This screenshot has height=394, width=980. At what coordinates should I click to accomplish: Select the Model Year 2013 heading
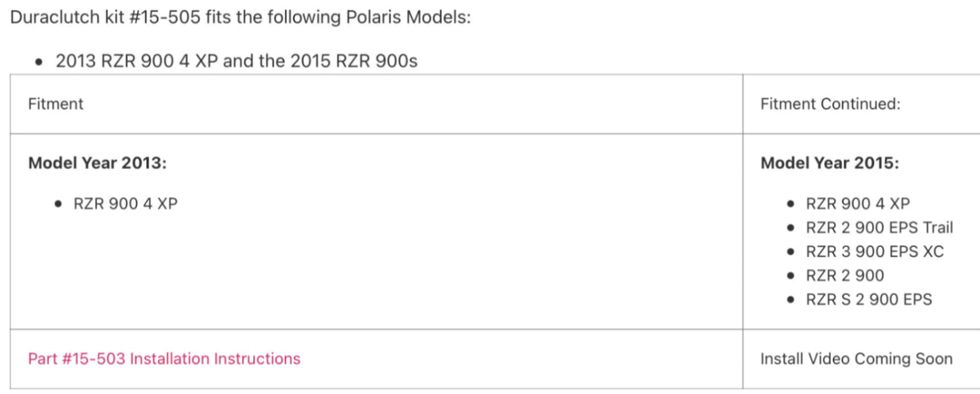click(97, 163)
